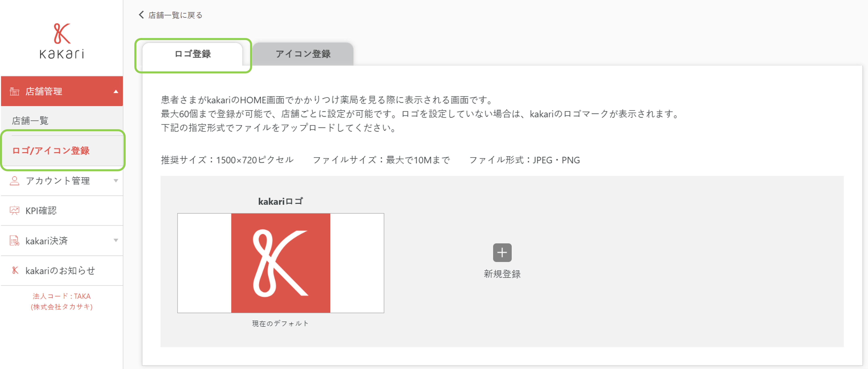Screen dimensions: 868x369
Task: Click the 法人コード：TAKA text
Action: (62, 296)
